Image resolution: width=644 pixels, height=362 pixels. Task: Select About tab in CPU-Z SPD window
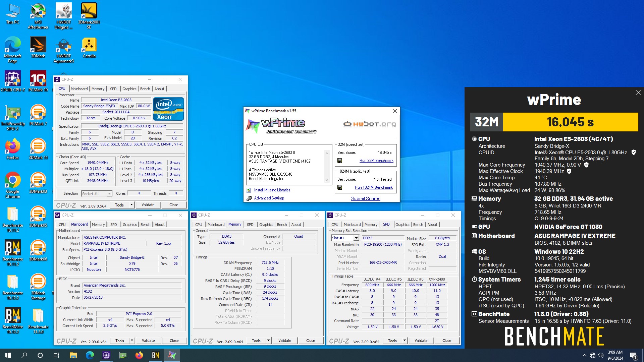[432, 225]
